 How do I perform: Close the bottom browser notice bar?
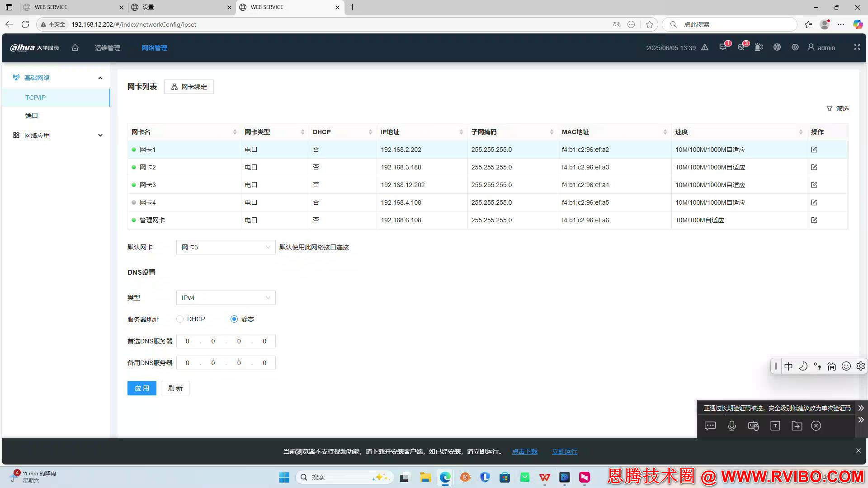click(858, 450)
